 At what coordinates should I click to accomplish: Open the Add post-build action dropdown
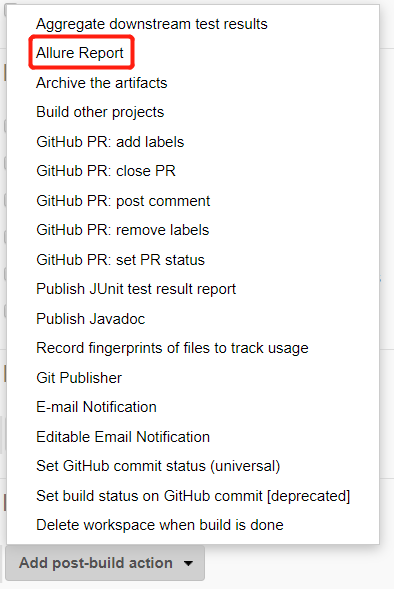(105, 563)
